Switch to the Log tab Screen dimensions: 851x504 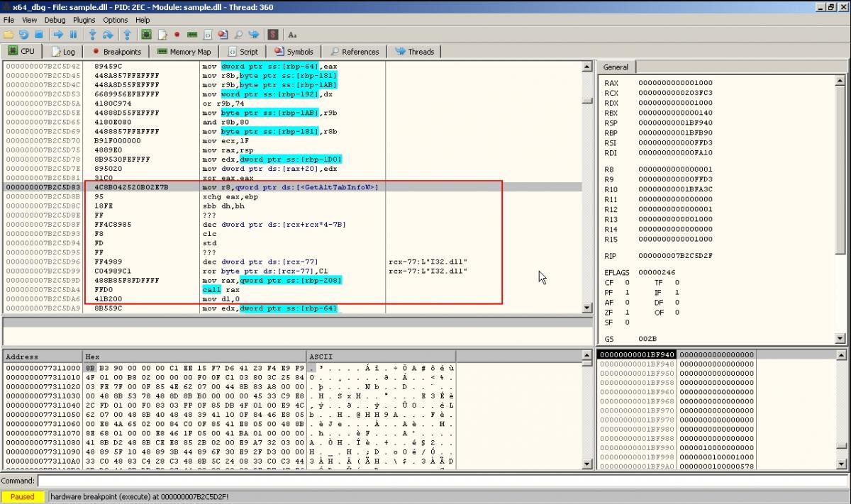click(x=62, y=51)
